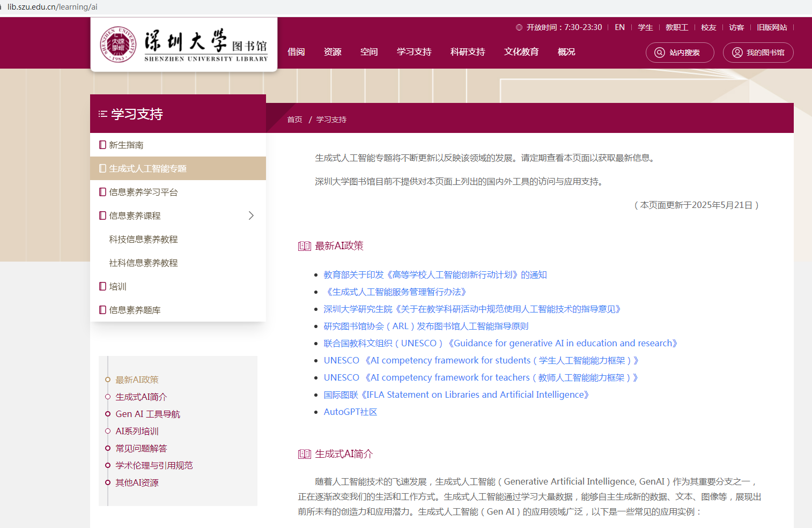Click the bookmark icon beside 培训
The height and width of the screenshot is (528, 812).
click(102, 286)
